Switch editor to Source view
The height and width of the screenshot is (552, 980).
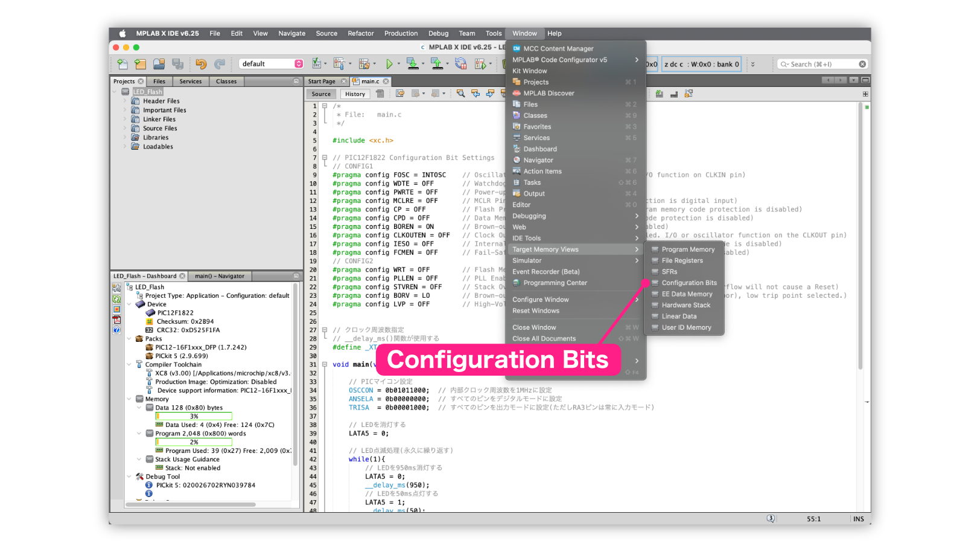click(x=321, y=94)
